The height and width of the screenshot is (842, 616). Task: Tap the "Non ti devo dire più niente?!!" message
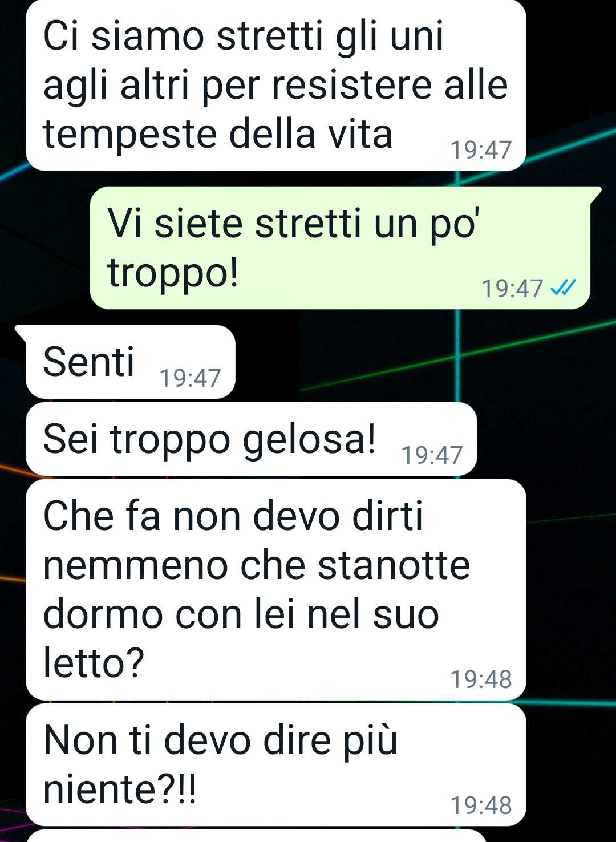point(276,764)
